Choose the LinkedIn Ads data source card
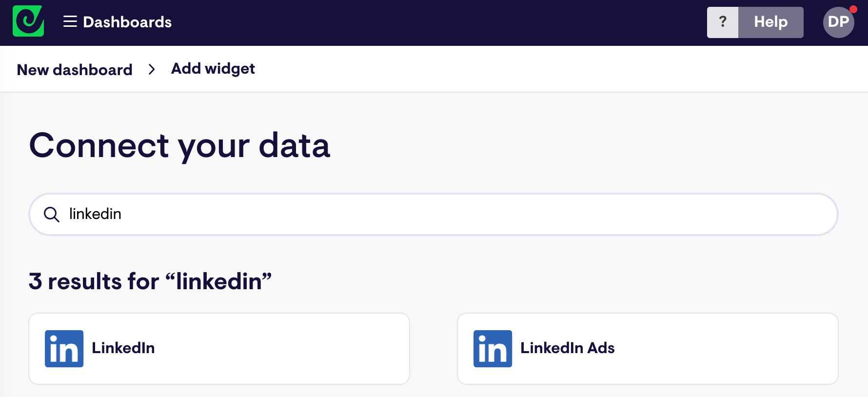 pyautogui.click(x=648, y=348)
